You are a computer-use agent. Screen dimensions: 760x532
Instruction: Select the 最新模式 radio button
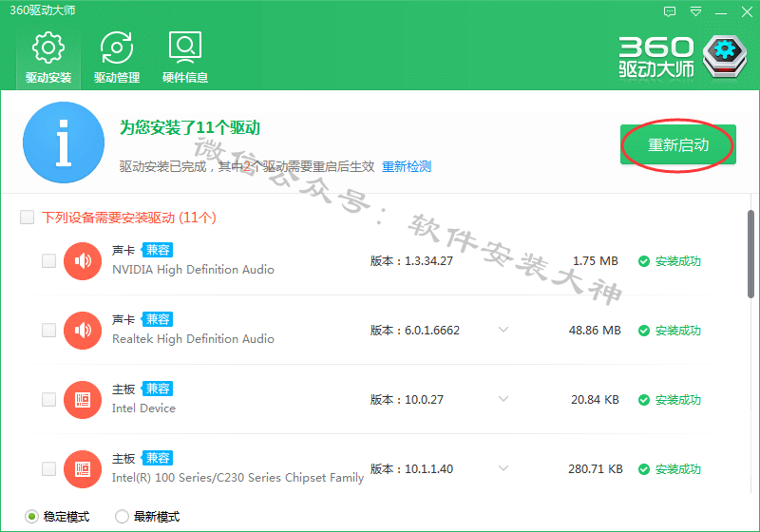(122, 517)
